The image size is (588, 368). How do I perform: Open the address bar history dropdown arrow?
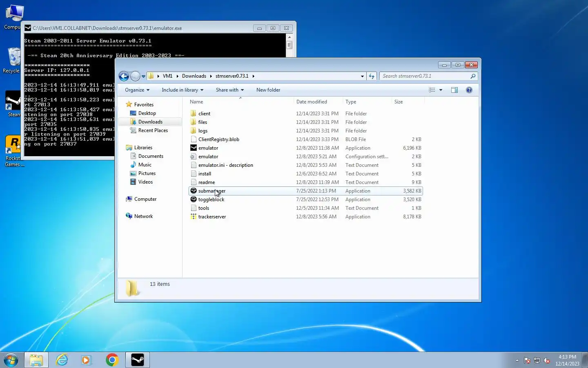(362, 76)
